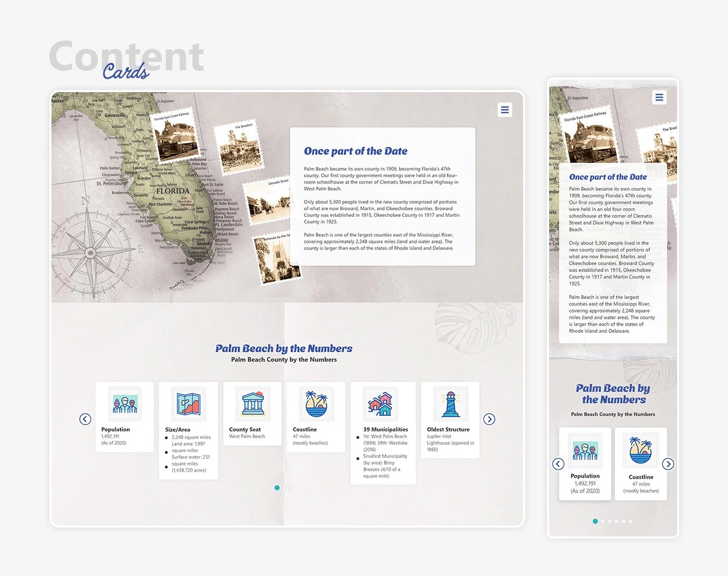Select third pagination dot in mobile carousel

point(609,521)
